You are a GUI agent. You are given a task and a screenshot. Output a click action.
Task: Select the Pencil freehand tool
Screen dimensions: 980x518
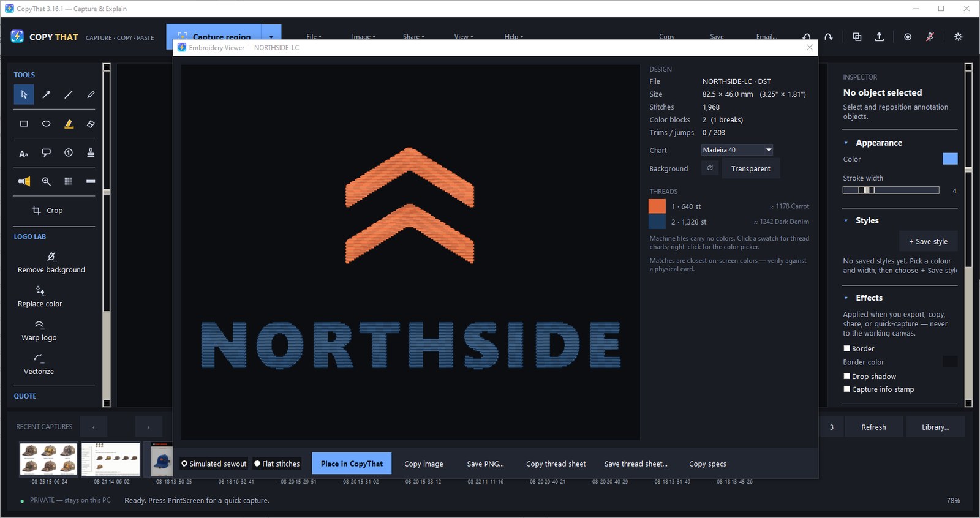pos(91,94)
